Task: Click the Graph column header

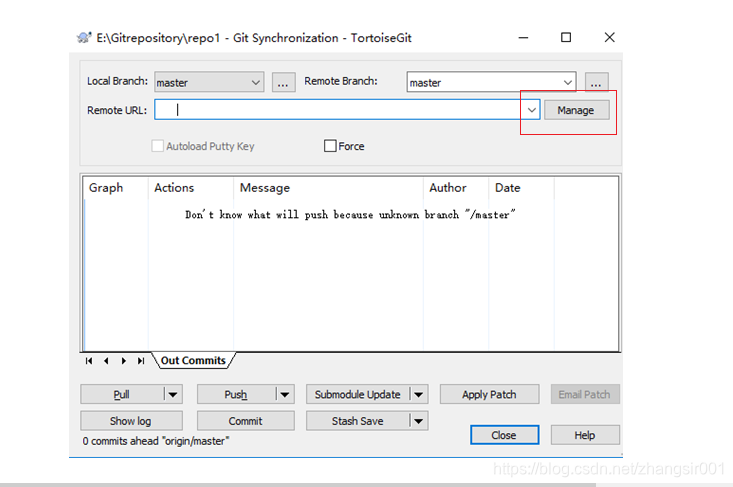Action: (x=116, y=188)
